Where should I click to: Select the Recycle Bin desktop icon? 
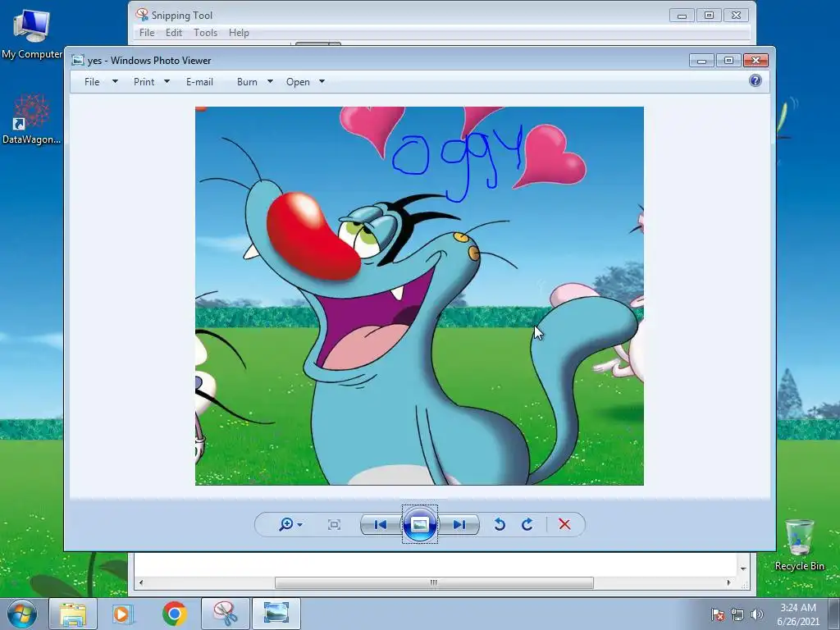pos(799,545)
